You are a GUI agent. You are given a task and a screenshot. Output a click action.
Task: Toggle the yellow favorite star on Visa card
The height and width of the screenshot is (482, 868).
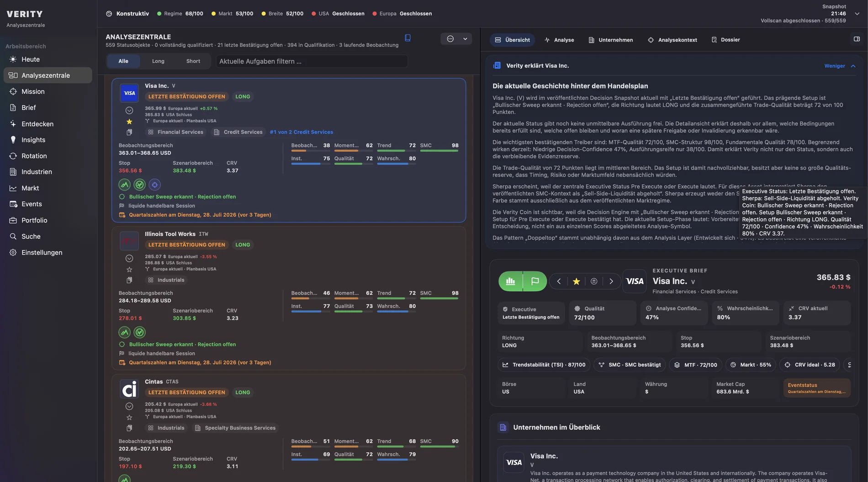point(129,122)
